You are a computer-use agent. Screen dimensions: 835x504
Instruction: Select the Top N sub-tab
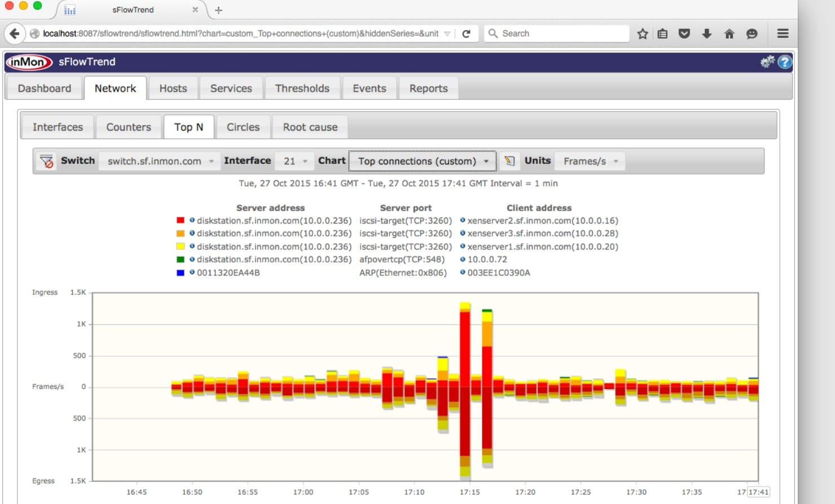[x=189, y=127]
